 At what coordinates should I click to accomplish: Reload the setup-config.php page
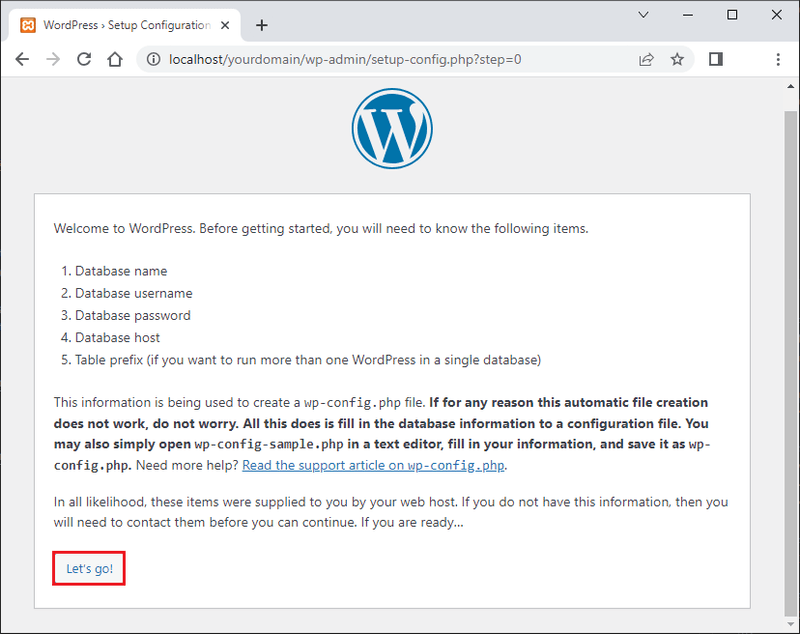(84, 59)
